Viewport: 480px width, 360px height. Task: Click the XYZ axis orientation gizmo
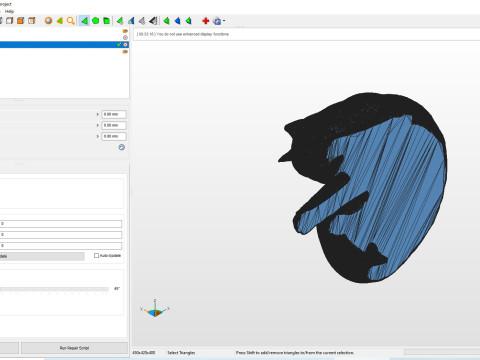[x=155, y=308]
